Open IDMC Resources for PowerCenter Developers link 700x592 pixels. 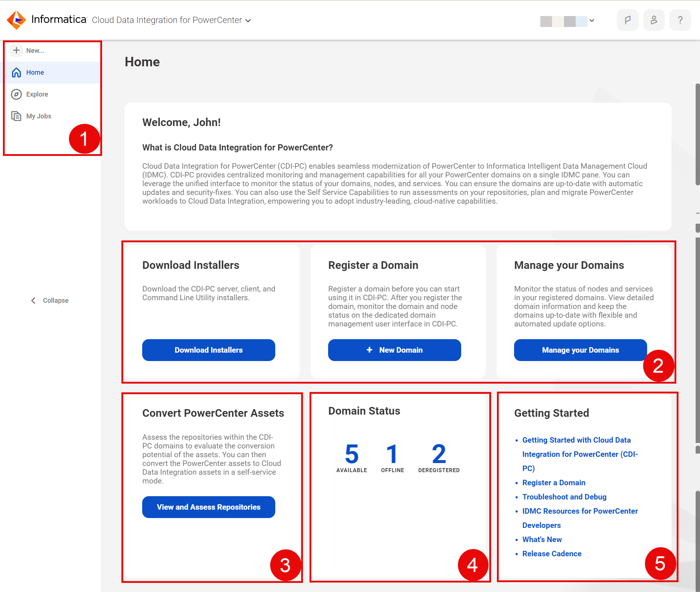(580, 518)
